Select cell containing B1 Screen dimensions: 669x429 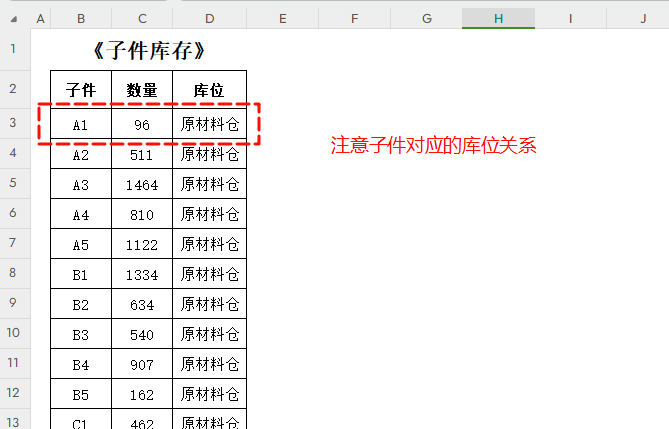[81, 274]
